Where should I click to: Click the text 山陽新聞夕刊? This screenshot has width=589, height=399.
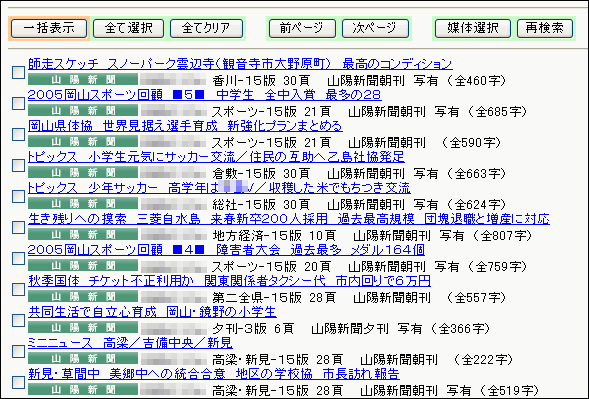coord(350,329)
